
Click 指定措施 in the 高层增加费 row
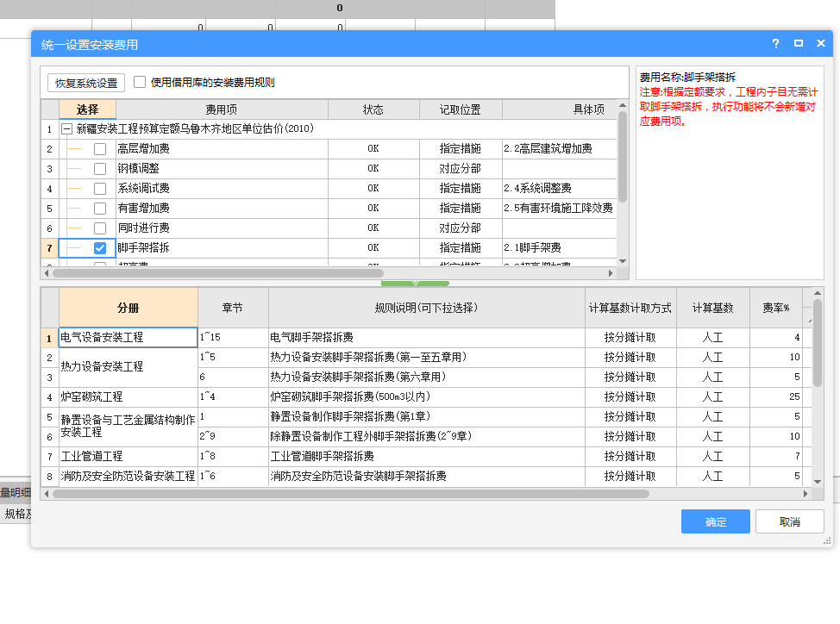coord(461,149)
